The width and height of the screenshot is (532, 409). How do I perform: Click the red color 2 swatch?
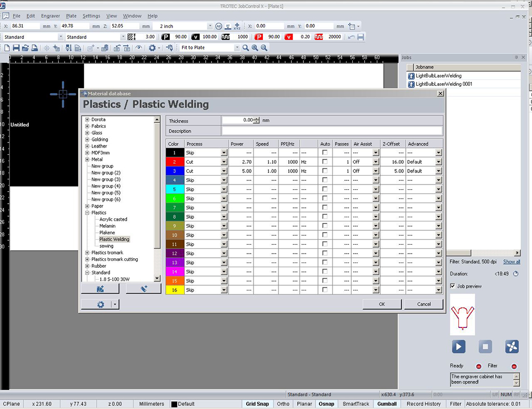(x=175, y=162)
